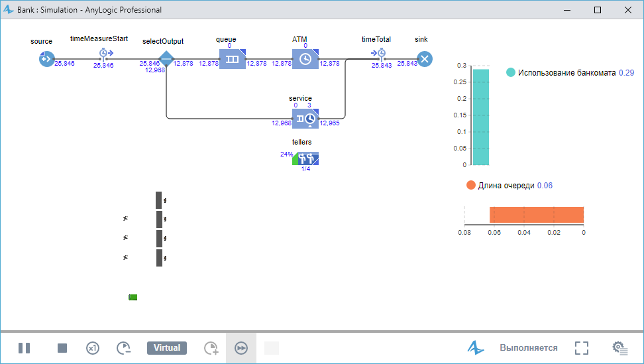Viewport: 644px width, 364px height.
Task: Select the tellers resource pool icon
Action: tap(305, 158)
